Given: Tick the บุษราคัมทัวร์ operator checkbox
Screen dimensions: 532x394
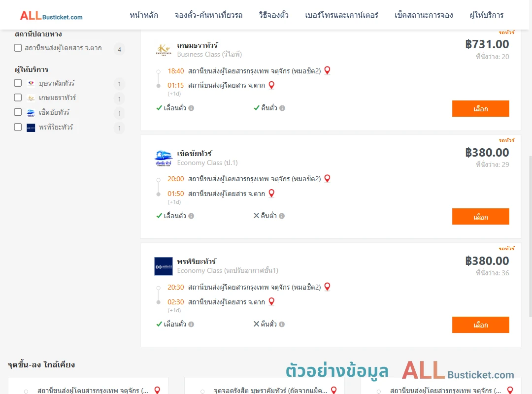Looking at the screenshot, I should (18, 83).
